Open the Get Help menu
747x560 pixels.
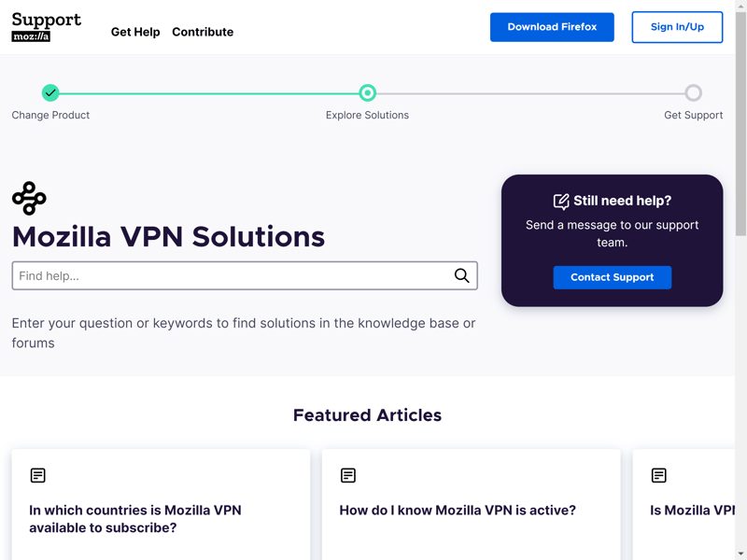pos(135,32)
